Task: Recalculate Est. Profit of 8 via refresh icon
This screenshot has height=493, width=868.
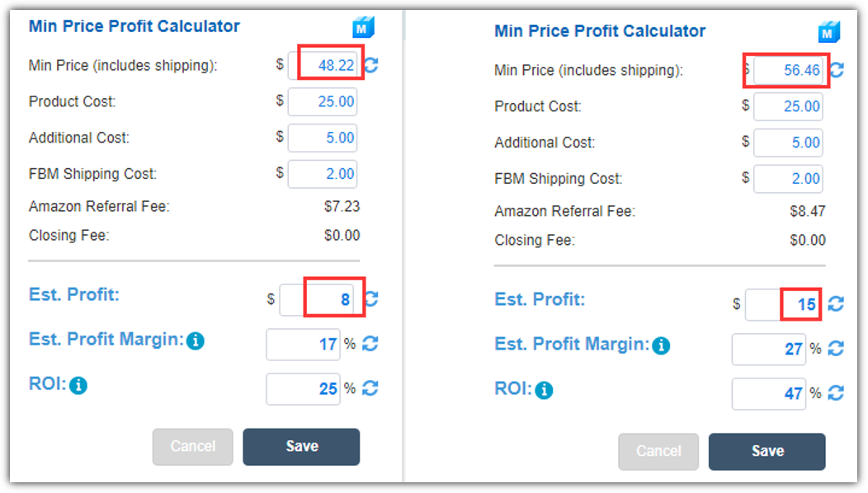Action: coord(371,298)
